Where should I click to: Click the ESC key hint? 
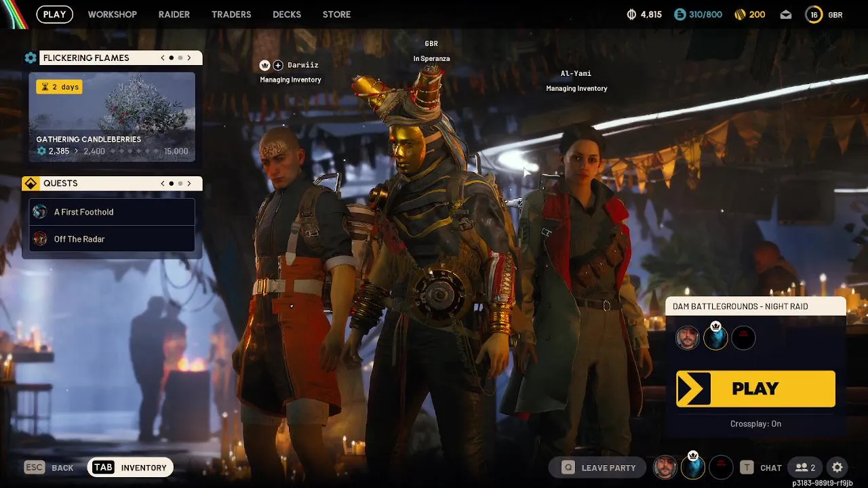click(35, 468)
